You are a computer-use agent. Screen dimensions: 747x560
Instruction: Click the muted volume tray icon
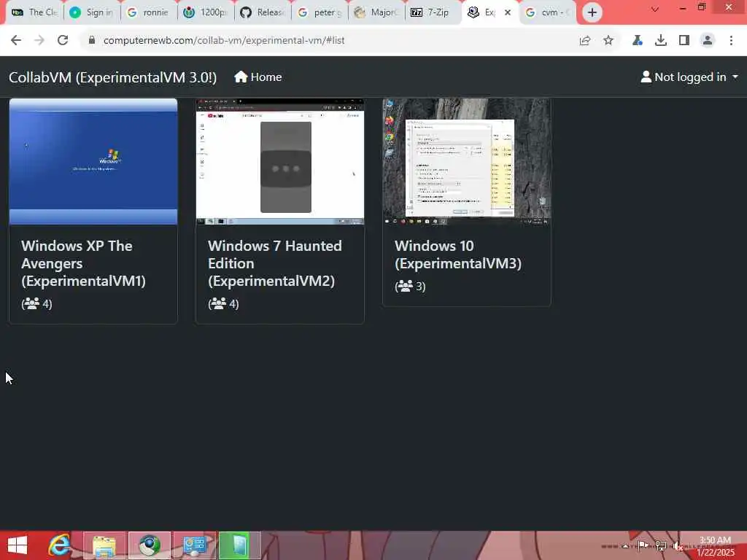click(678, 545)
